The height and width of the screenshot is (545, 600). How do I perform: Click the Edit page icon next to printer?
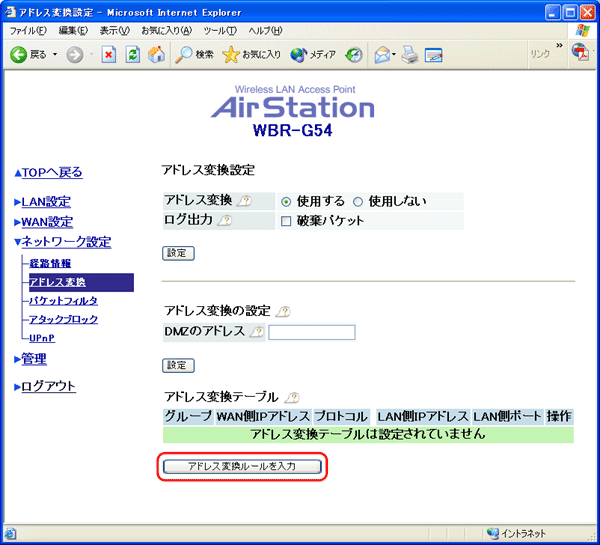pyautogui.click(x=434, y=55)
